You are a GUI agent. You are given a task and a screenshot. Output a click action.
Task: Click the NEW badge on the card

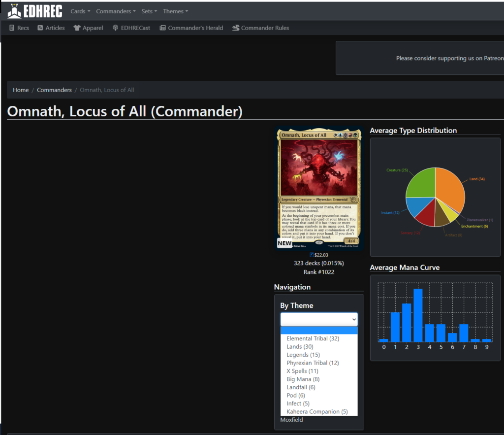click(284, 243)
